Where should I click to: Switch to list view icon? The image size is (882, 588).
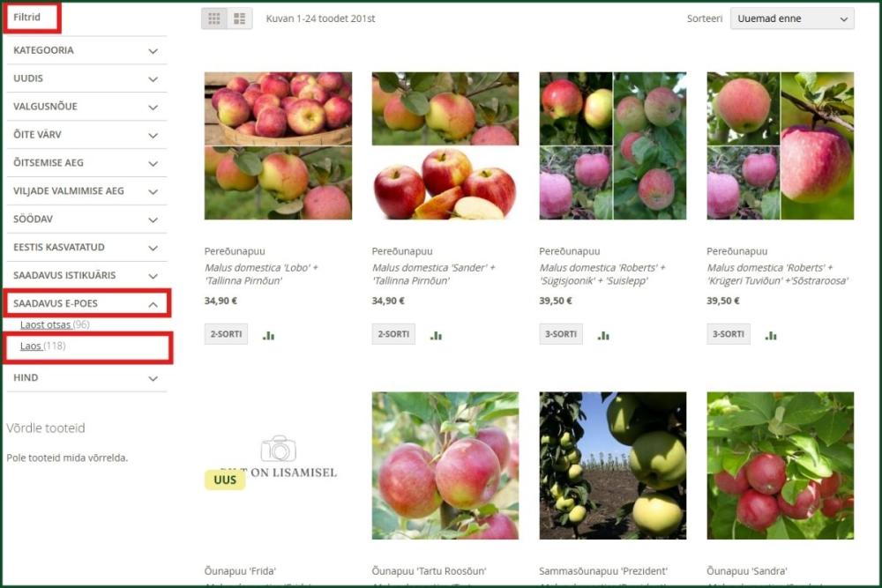240,19
